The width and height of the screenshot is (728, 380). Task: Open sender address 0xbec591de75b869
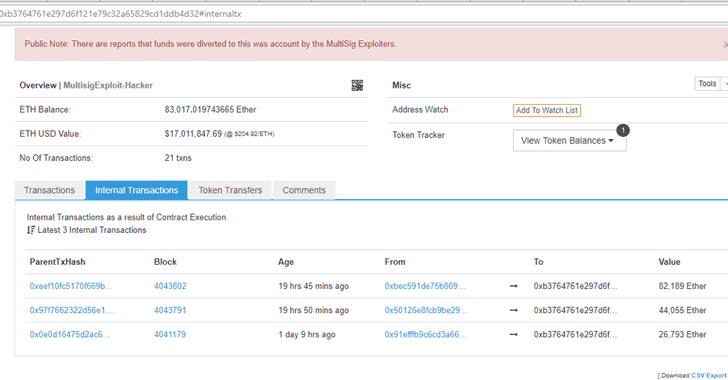[425, 286]
